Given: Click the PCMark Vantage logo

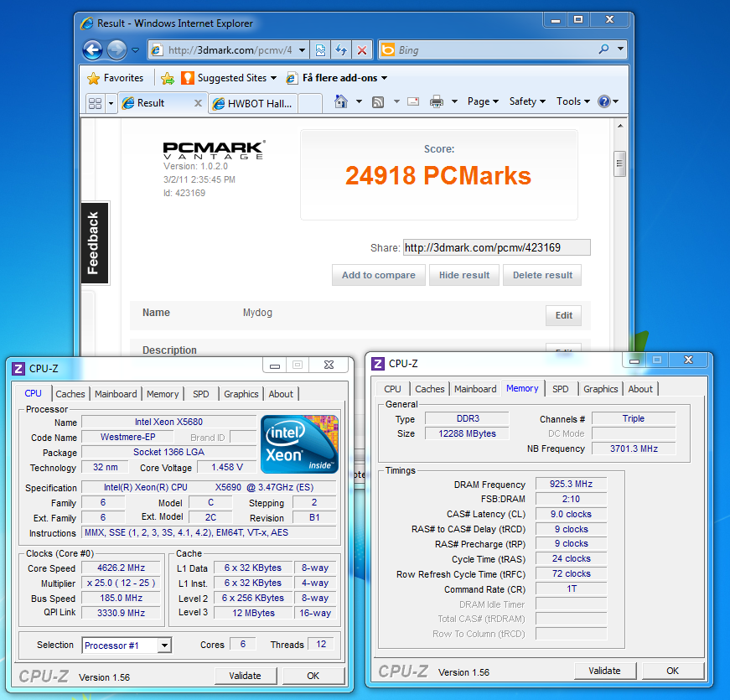Looking at the screenshot, I should 215,150.
